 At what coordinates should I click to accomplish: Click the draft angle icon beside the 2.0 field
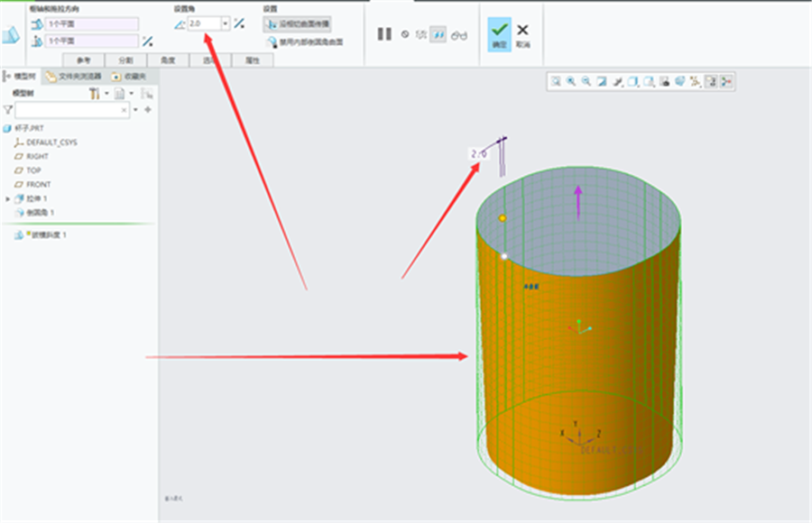pos(180,24)
